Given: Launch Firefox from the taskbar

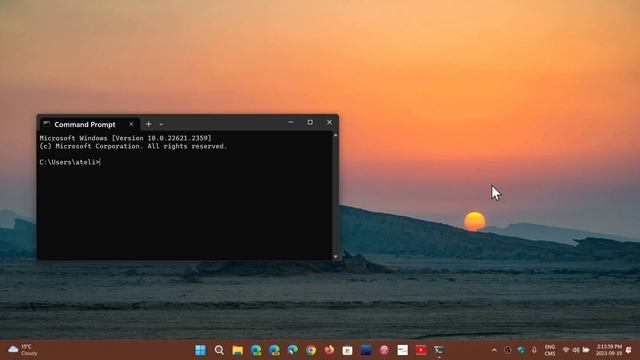Looking at the screenshot, I should (x=329, y=350).
